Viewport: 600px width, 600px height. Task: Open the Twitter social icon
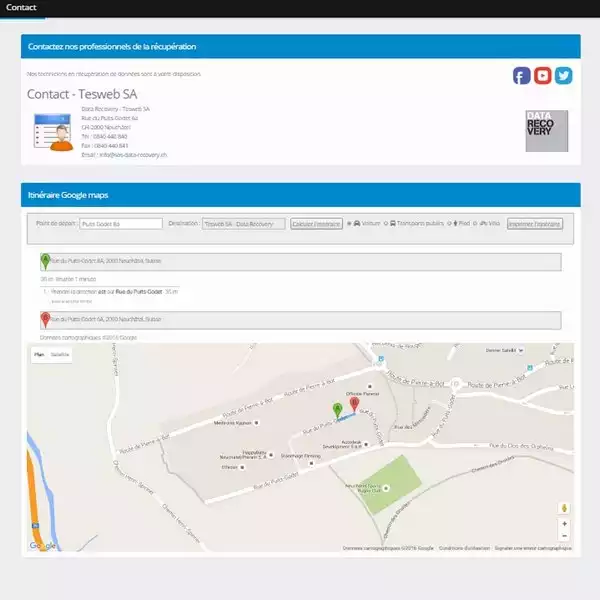click(564, 75)
